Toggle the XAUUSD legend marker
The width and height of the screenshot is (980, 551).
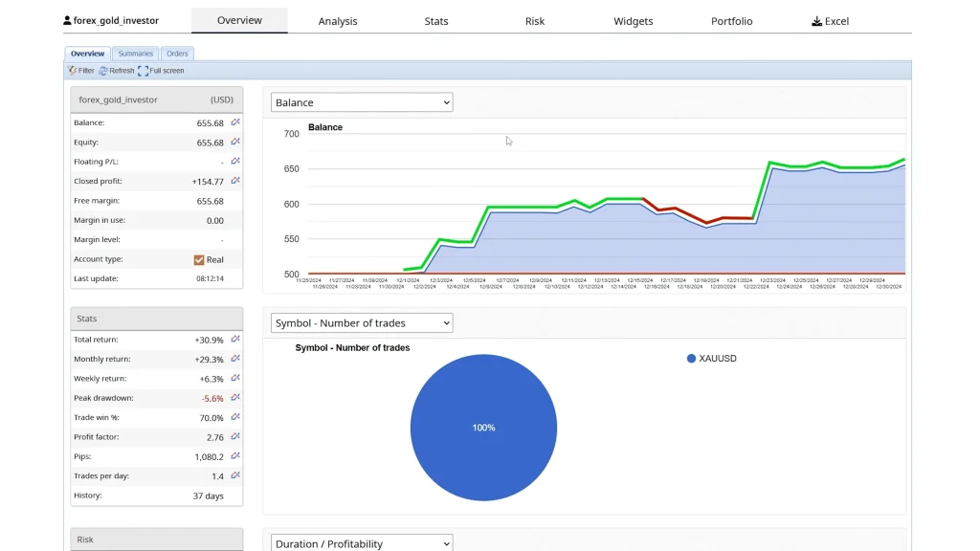(691, 359)
